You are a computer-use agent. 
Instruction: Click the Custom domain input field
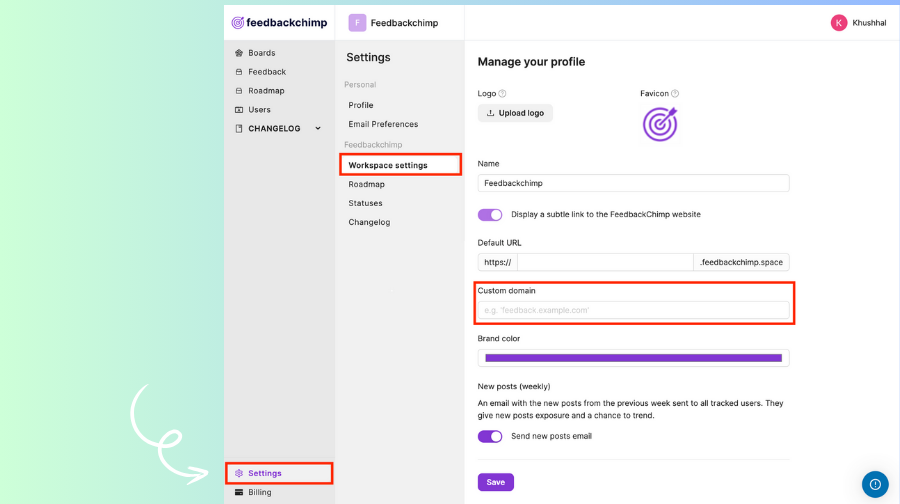click(634, 310)
